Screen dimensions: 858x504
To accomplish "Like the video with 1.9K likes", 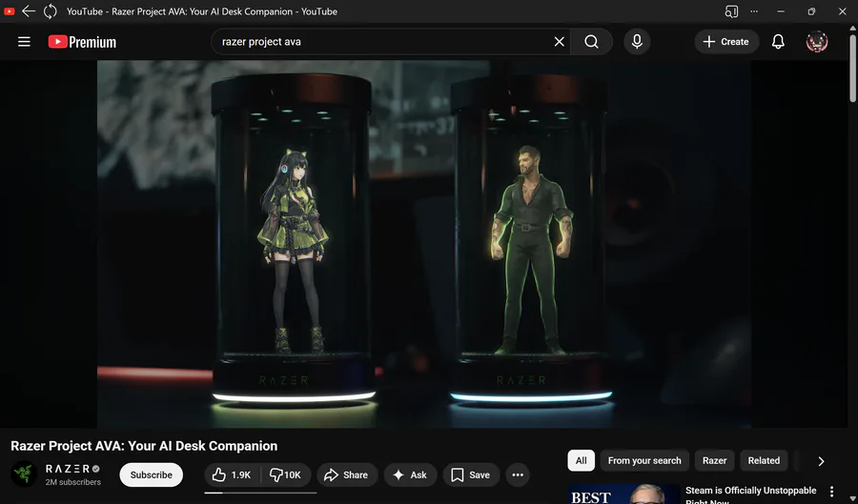I will click(x=231, y=475).
